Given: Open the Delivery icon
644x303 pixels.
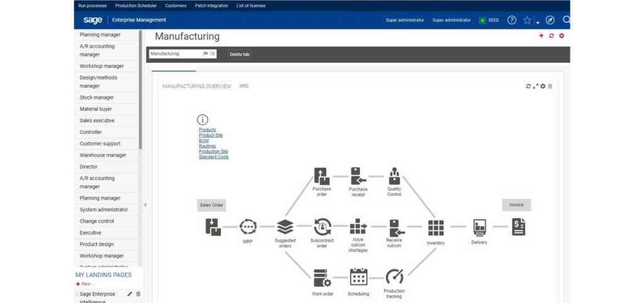Looking at the screenshot, I should [479, 228].
